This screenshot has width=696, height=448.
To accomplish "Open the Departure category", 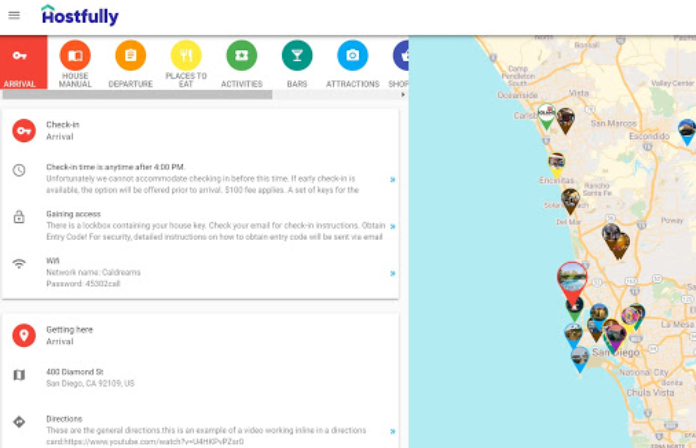I will click(x=130, y=63).
